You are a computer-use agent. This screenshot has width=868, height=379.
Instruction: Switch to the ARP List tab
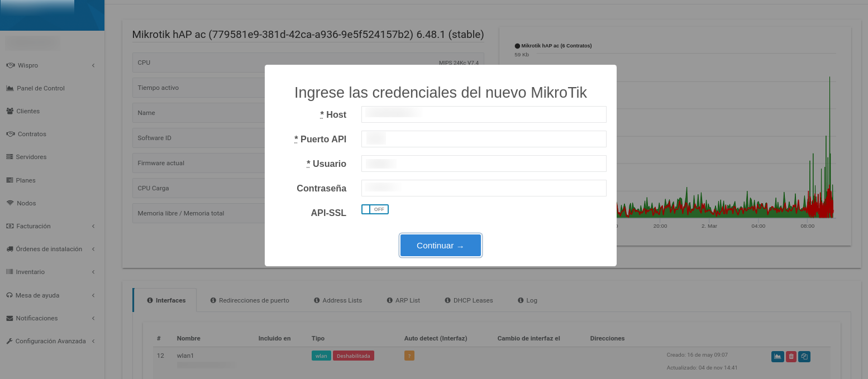click(403, 300)
